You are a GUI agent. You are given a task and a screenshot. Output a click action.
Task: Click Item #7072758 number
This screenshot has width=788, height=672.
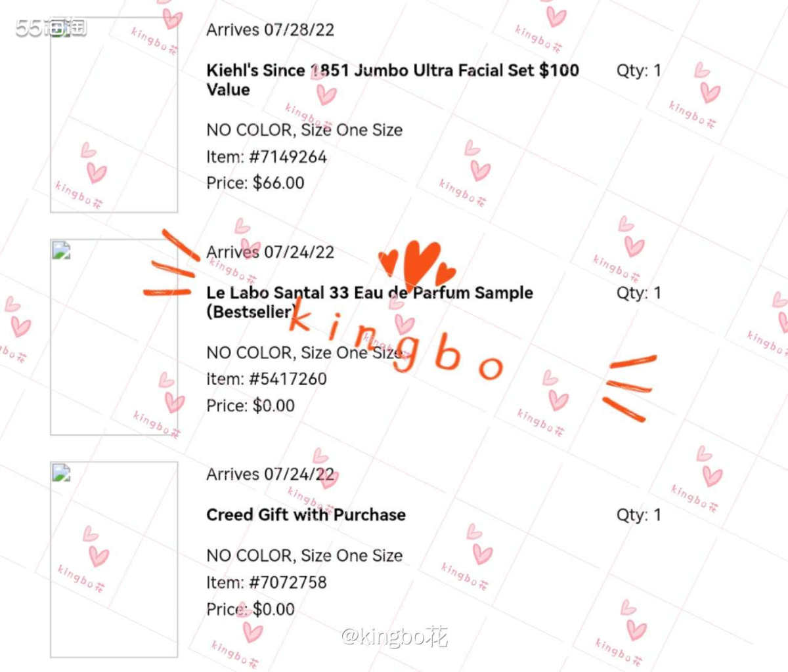pos(267,582)
